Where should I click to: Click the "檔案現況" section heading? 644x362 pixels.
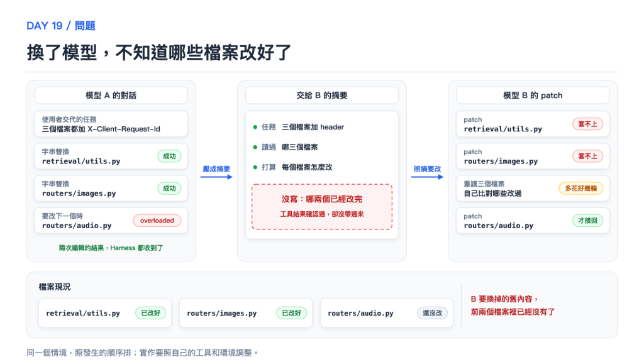click(55, 287)
